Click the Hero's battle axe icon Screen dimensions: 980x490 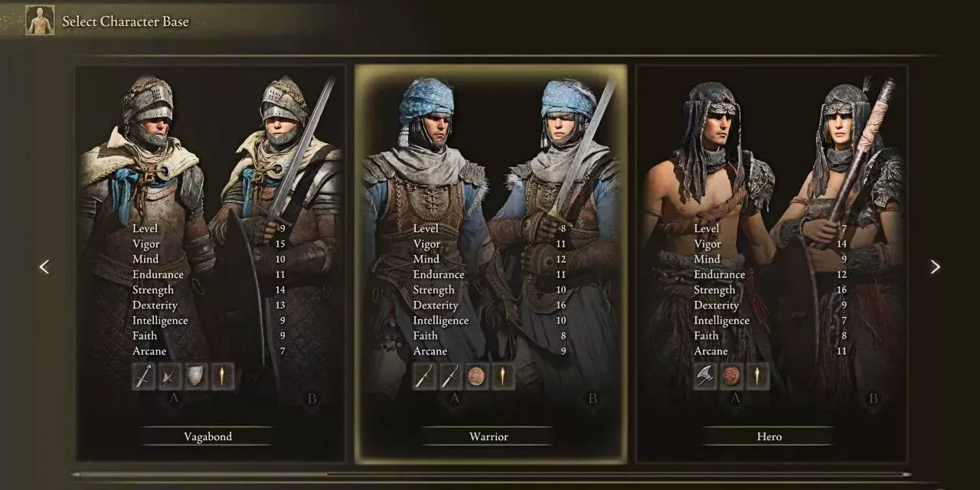[x=706, y=377]
